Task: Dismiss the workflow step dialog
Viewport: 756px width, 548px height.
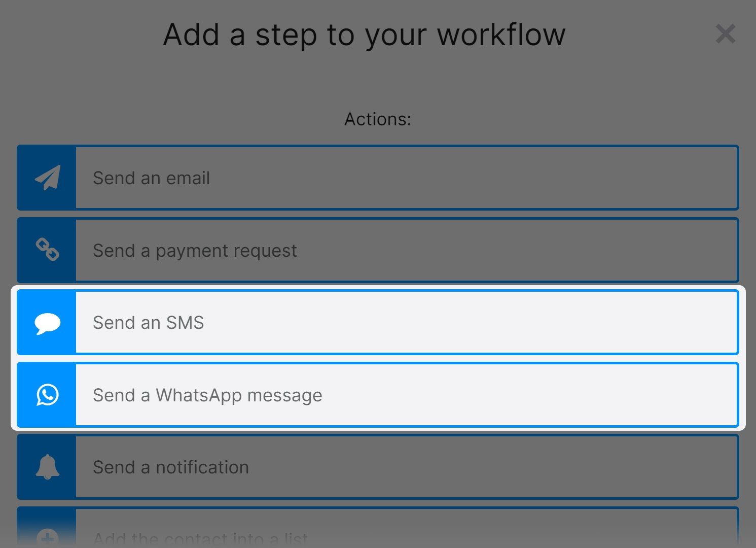Action: click(726, 34)
